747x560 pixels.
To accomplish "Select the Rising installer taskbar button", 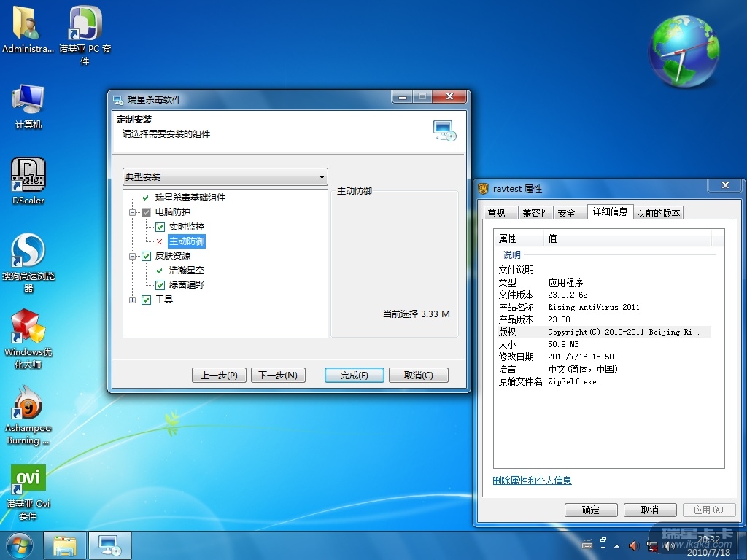I will pos(109,545).
